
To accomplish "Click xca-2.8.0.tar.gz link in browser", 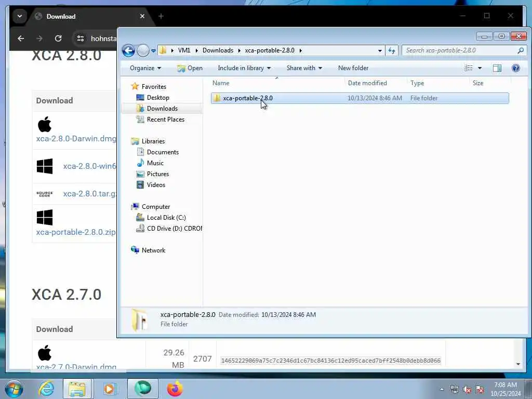I will pyautogui.click(x=89, y=193).
